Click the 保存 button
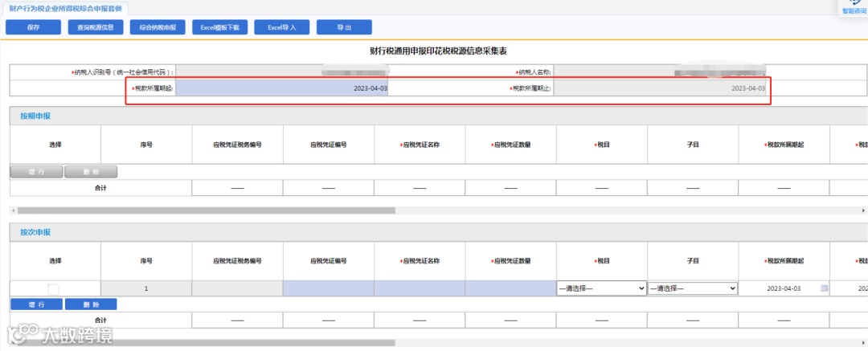Image resolution: width=868 pixels, height=351 pixels. (33, 27)
